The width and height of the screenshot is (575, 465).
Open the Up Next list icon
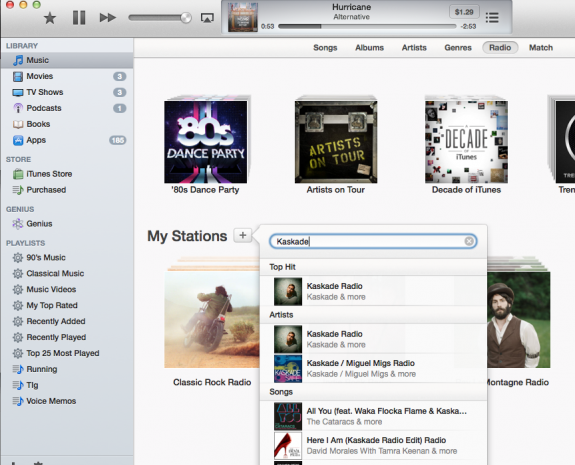pos(492,18)
